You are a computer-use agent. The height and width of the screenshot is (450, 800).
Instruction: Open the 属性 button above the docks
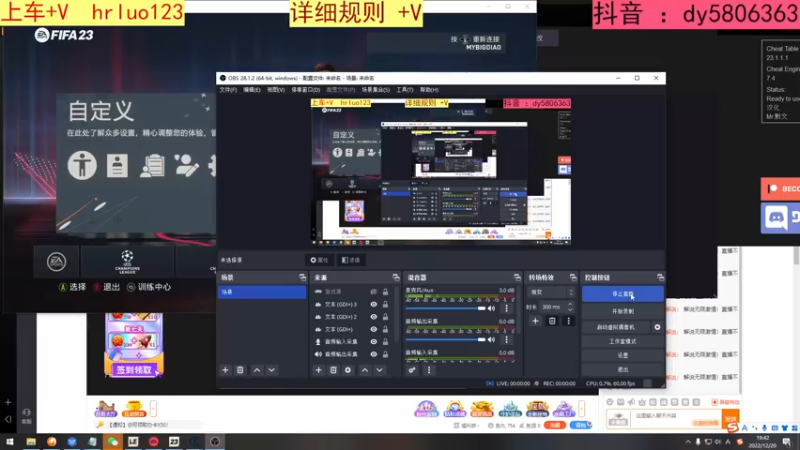[319, 260]
